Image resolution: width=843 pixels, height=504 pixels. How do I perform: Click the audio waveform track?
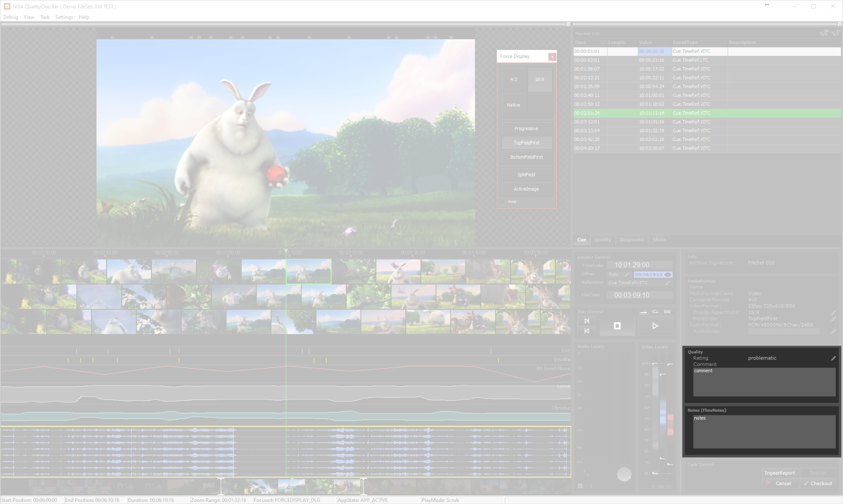point(285,452)
